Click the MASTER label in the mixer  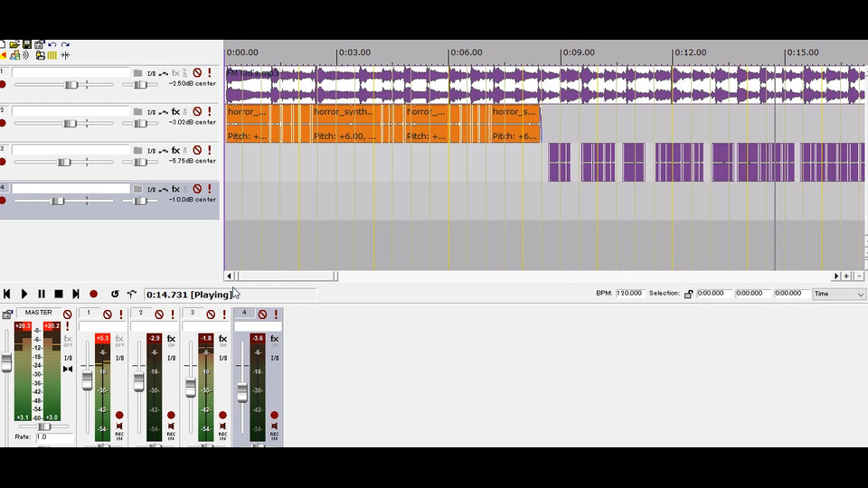tap(38, 313)
